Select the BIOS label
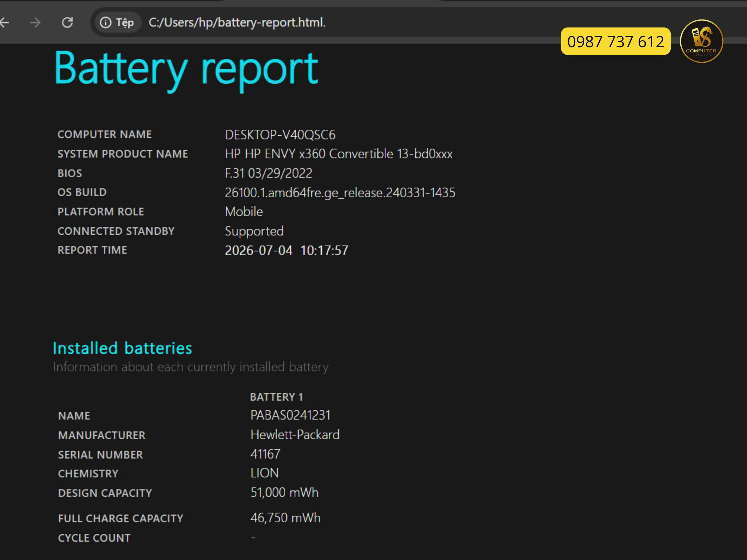This screenshot has width=747, height=560. pos(70,173)
